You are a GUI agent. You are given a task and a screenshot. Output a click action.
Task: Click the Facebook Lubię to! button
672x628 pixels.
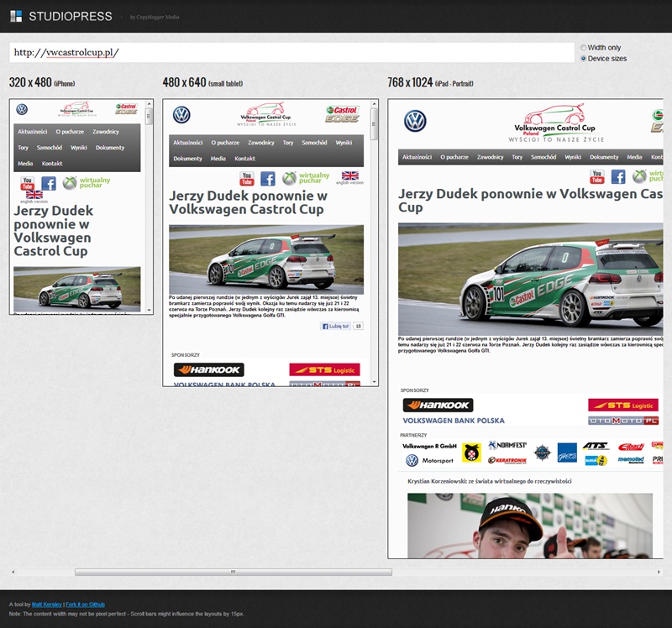[x=335, y=326]
